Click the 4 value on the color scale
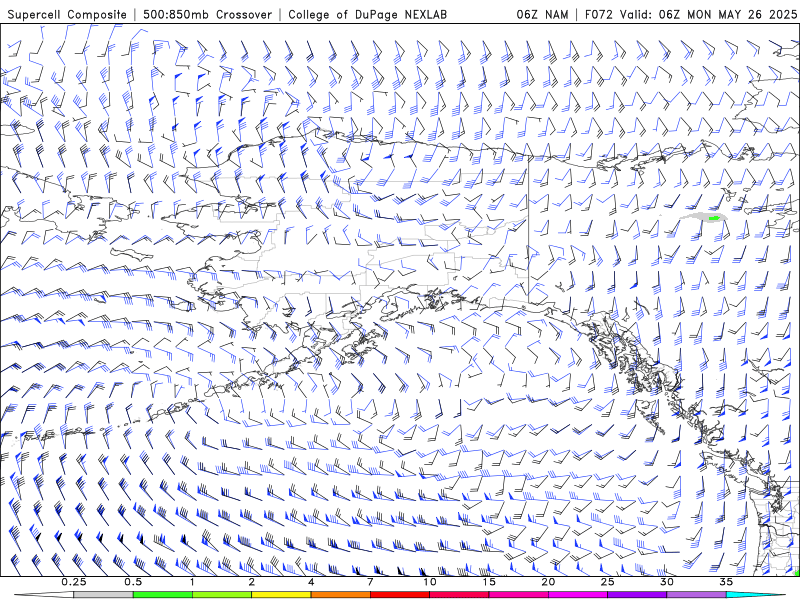The height and width of the screenshot is (600, 800). coord(311,582)
